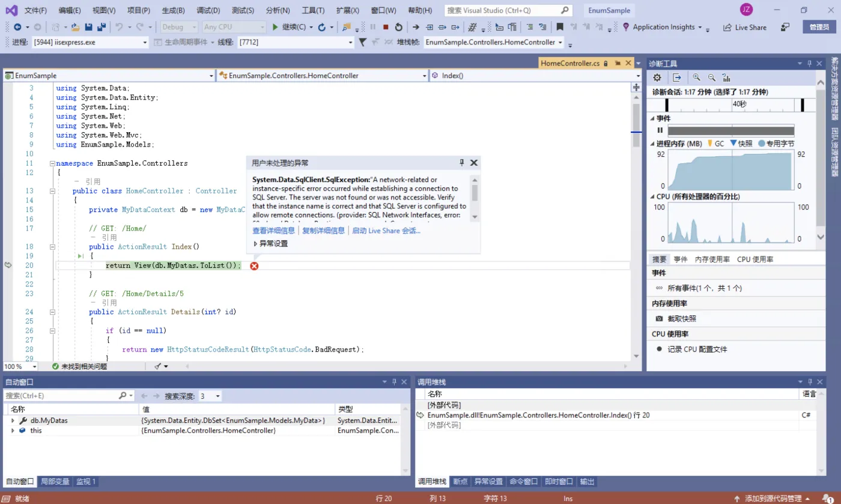Open the 调试(D) menu
This screenshot has height=504, width=841.
pyautogui.click(x=208, y=10)
